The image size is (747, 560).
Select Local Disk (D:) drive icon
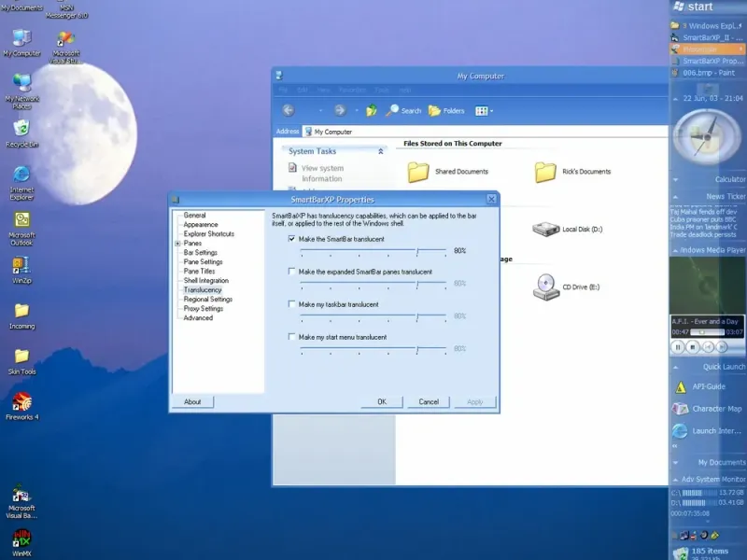[x=567, y=229]
